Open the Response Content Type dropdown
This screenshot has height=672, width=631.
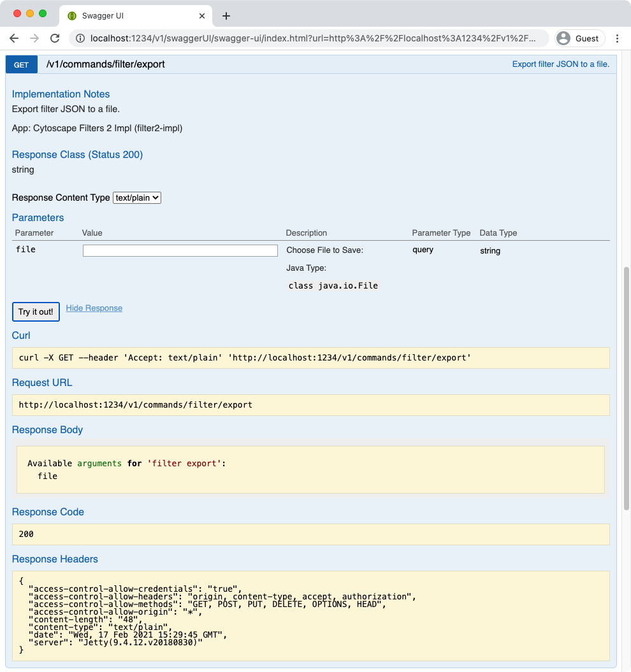(137, 197)
